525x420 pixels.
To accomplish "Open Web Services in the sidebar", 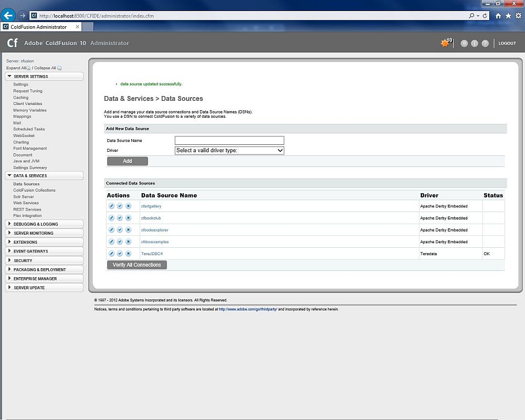I will point(26,203).
